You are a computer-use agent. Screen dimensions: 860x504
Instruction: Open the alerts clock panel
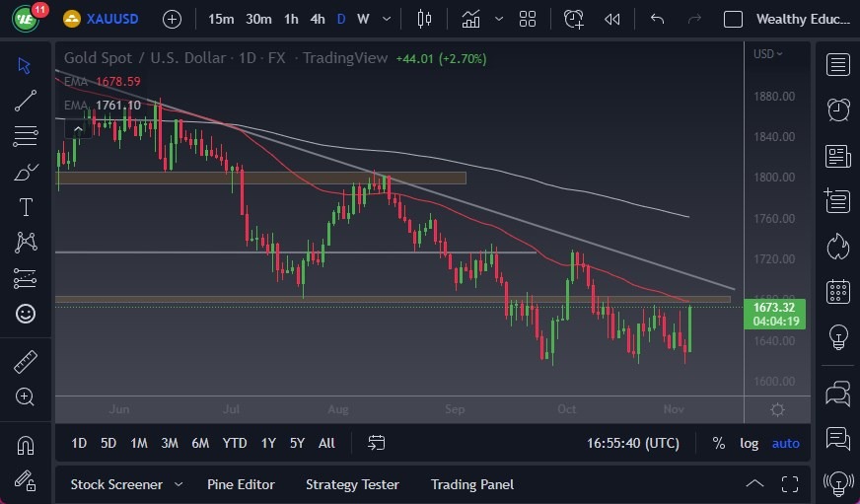(x=838, y=109)
